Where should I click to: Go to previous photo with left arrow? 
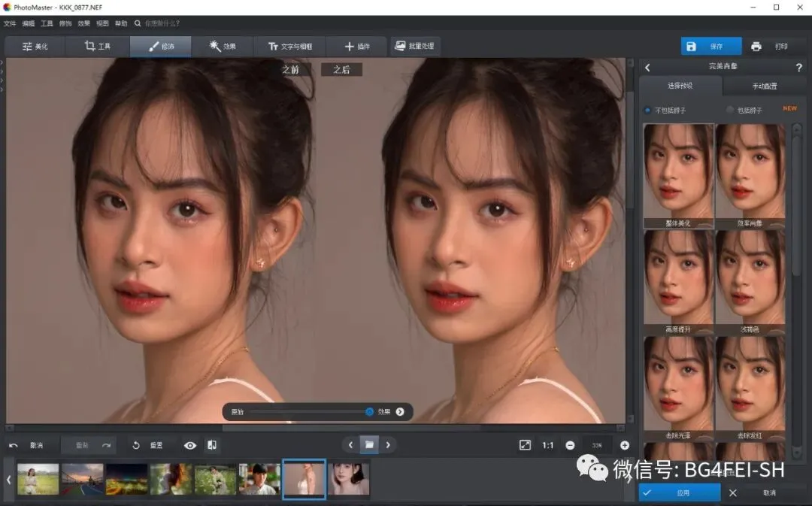point(350,445)
